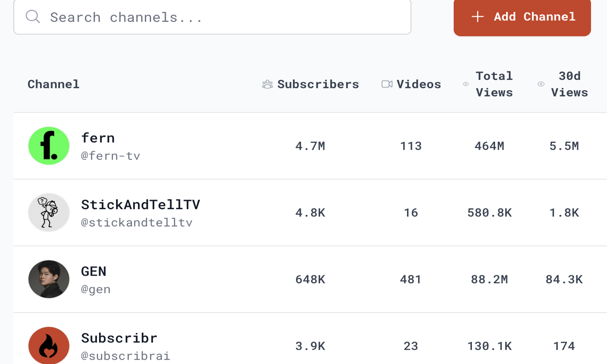Click the plus icon on Add Channel
607x364 pixels.
(x=477, y=16)
